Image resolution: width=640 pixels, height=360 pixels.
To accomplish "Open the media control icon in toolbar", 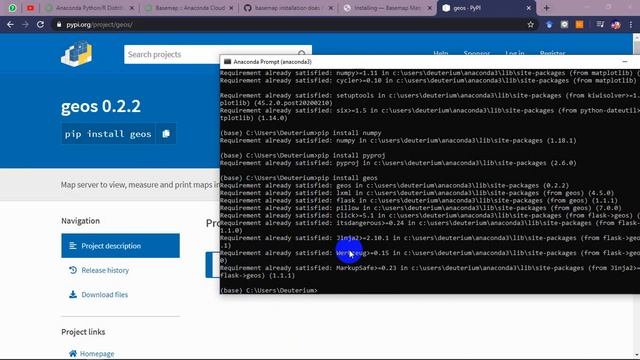I will (x=600, y=24).
